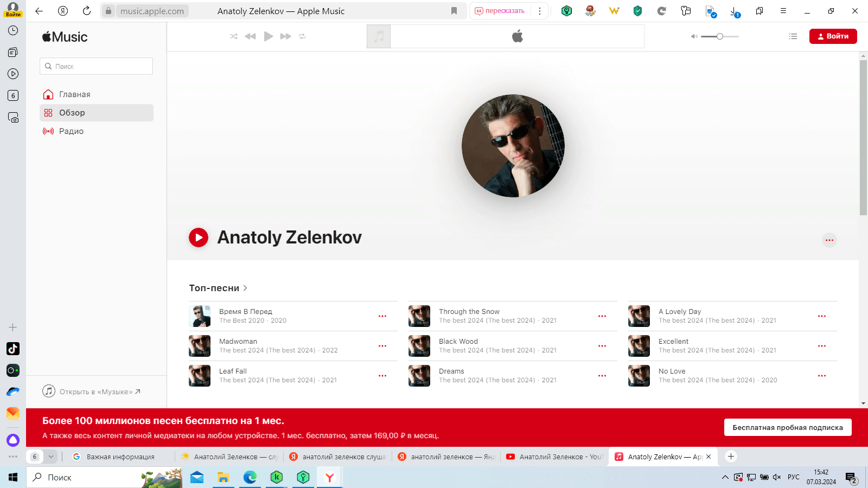Open the TikTok icon in browser sidebar
The image size is (868, 488).
13,349
